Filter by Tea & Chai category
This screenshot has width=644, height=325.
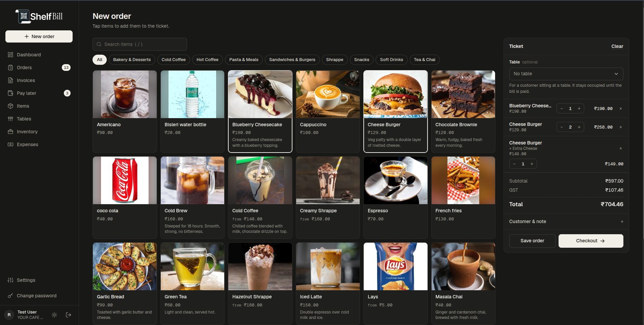tap(424, 60)
